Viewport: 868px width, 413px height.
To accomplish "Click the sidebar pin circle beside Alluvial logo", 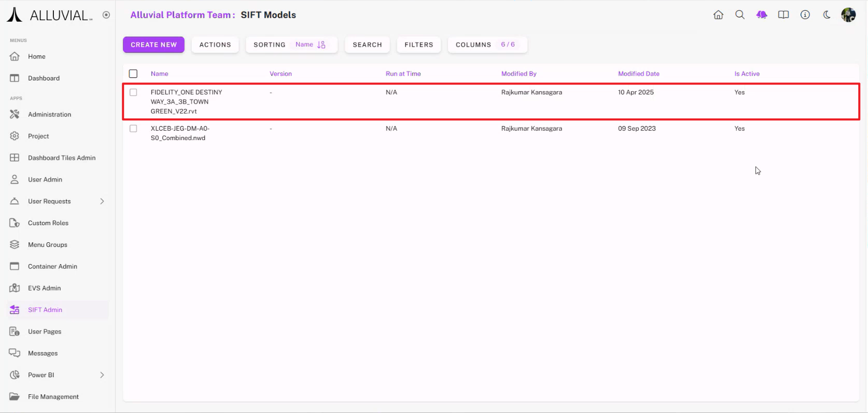I will click(106, 15).
